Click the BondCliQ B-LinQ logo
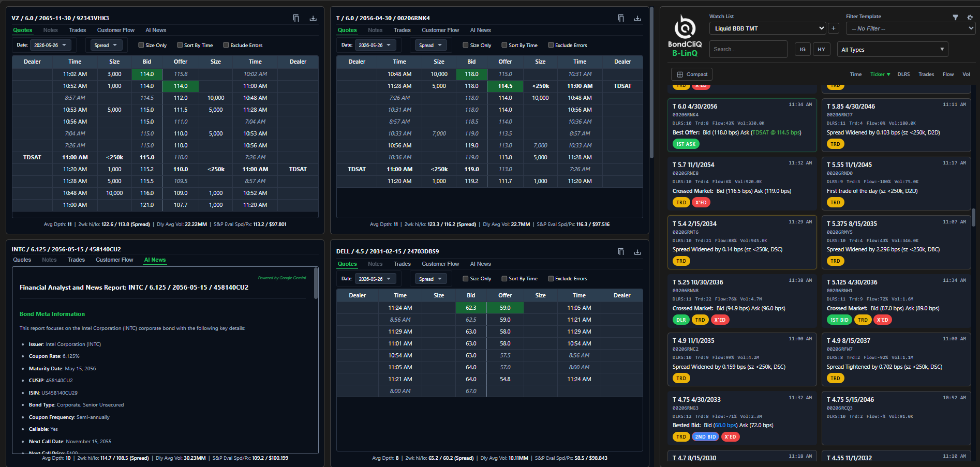 pyautogui.click(x=685, y=35)
